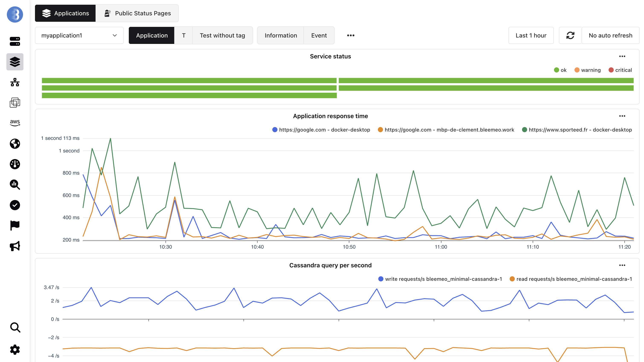Click the Last 1 hour time range button
This screenshot has height=362, width=644.
point(531,35)
